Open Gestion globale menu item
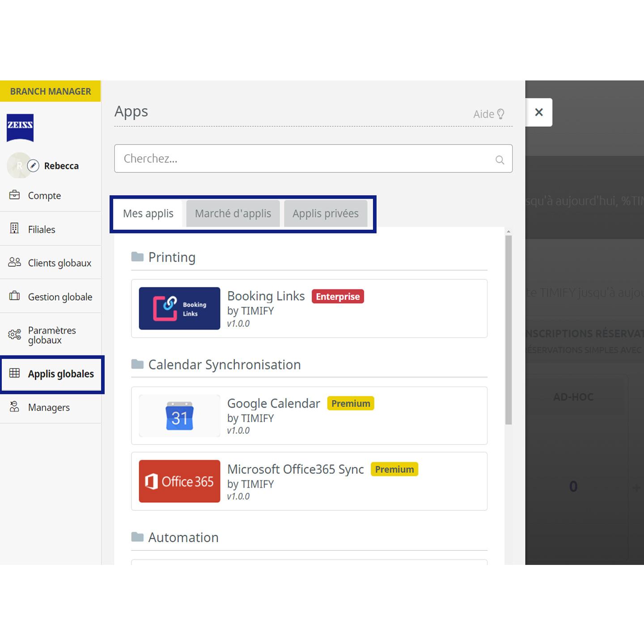Screen dimensions: 644x644 pyautogui.click(x=51, y=297)
